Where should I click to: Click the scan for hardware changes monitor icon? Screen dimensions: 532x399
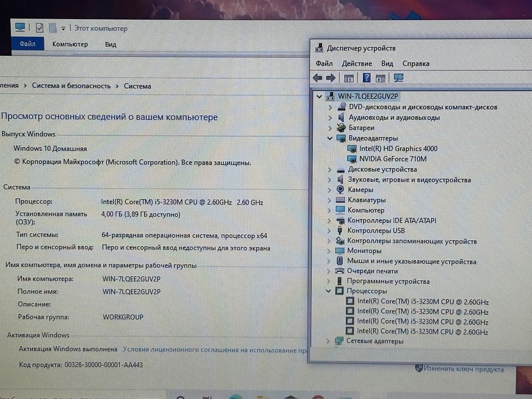click(398, 78)
